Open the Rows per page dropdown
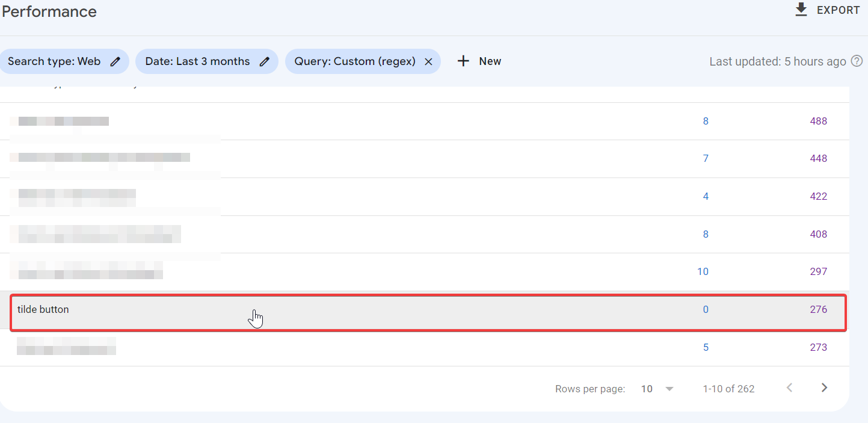The height and width of the screenshot is (423, 868). [657, 389]
